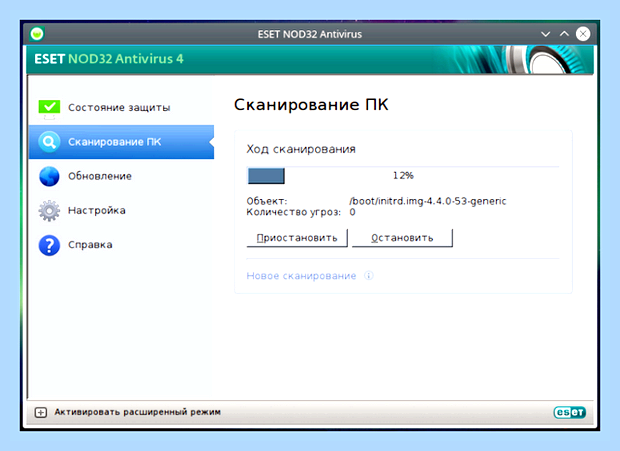Close the ESET NOD32 Antivirus window
The image size is (620, 451).
tap(583, 34)
